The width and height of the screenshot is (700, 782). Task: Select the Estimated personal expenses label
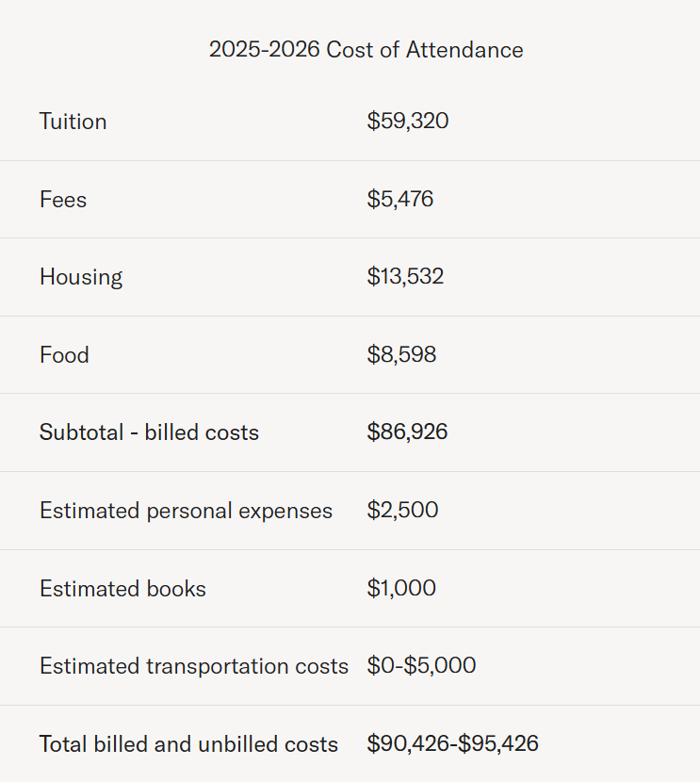tap(186, 511)
